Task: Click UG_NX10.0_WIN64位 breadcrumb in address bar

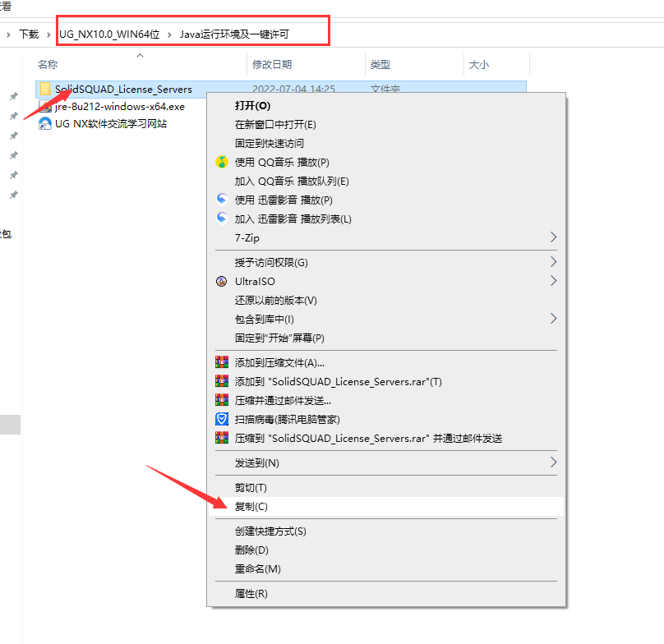Action: coord(109,34)
